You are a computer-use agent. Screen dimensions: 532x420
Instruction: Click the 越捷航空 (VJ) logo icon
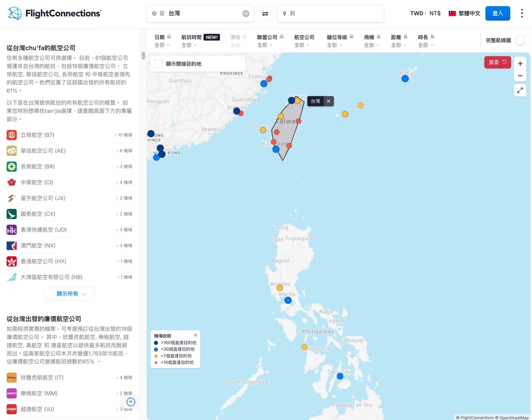(12, 409)
